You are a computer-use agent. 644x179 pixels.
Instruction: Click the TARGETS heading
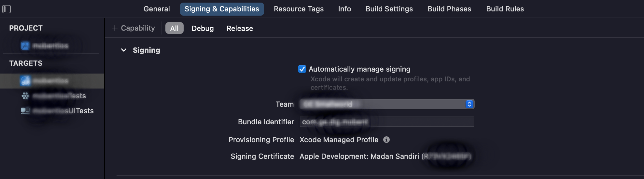(x=26, y=63)
